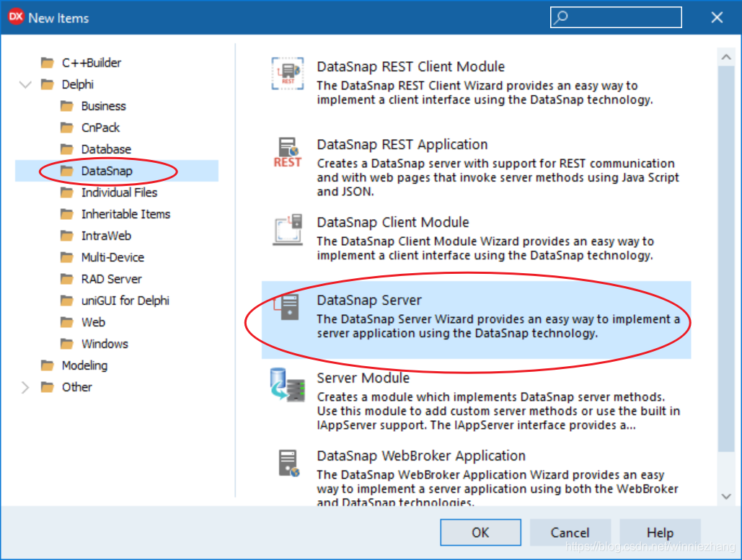Screen dimensions: 742x560
Task: Collapse the Delphi tree node
Action: click(25, 84)
